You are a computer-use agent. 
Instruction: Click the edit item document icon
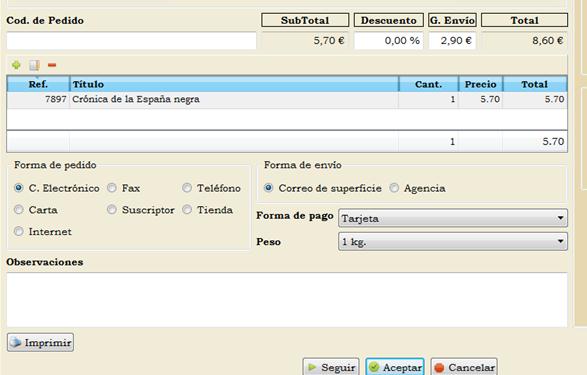click(x=34, y=65)
